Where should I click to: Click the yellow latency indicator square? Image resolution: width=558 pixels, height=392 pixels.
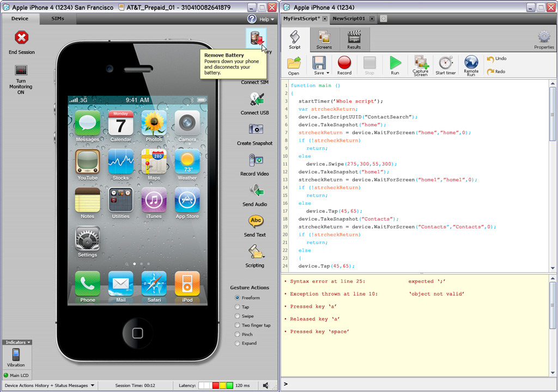pos(223,385)
